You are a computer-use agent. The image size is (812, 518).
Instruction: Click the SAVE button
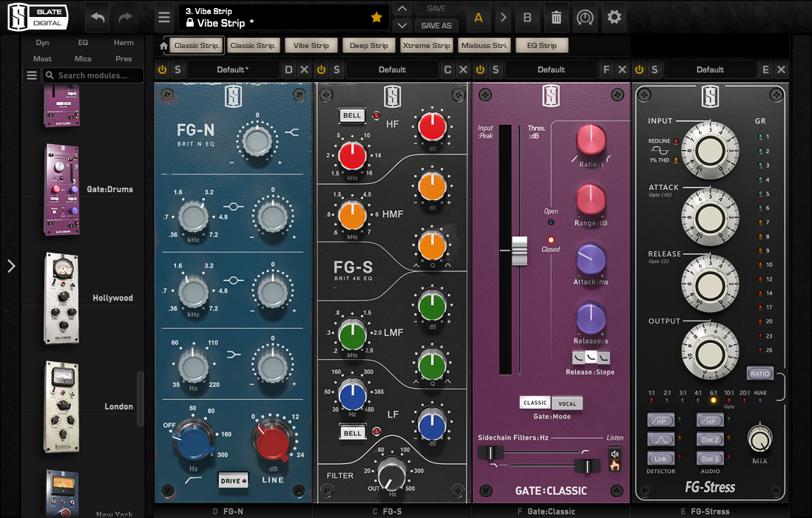coord(436,9)
